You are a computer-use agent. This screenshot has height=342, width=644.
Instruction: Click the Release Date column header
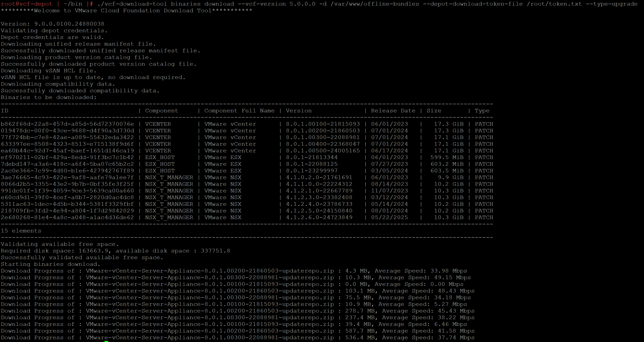click(393, 110)
